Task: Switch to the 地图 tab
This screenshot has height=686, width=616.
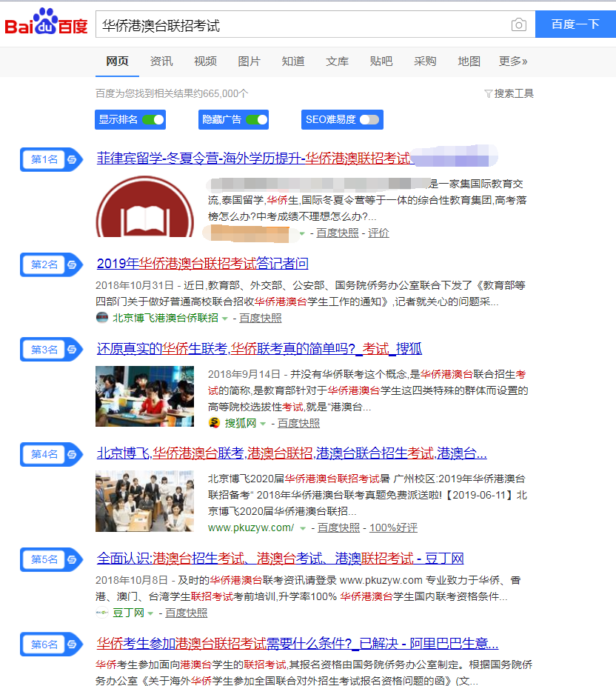Action: (x=469, y=61)
